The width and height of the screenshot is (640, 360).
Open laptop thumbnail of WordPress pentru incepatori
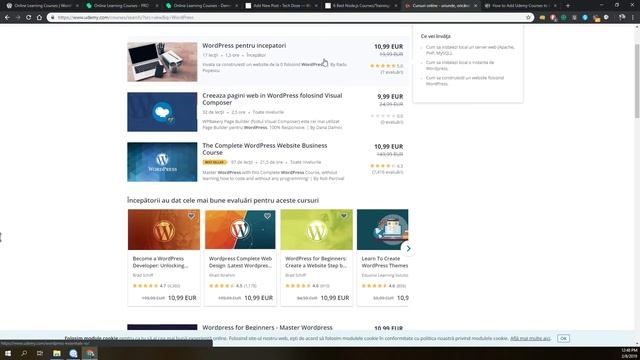click(162, 62)
